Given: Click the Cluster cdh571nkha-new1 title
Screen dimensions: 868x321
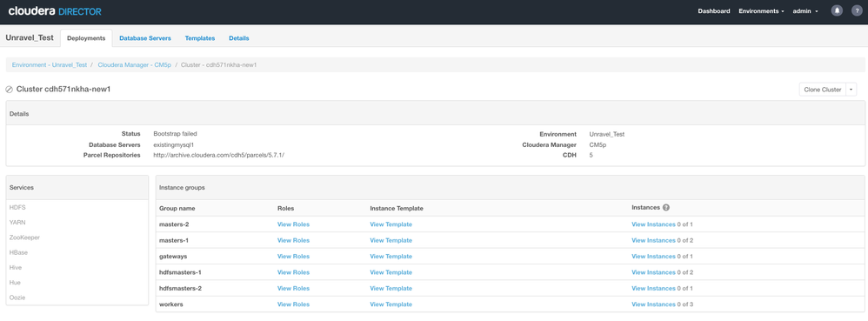Looking at the screenshot, I should [x=63, y=90].
